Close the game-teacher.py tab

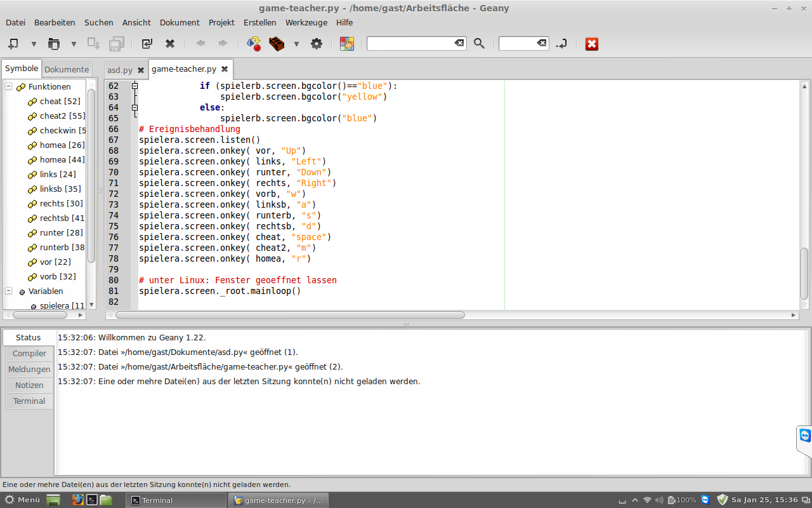point(225,69)
